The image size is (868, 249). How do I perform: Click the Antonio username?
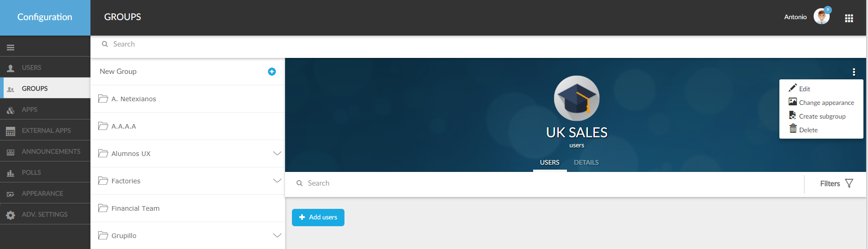coord(795,17)
